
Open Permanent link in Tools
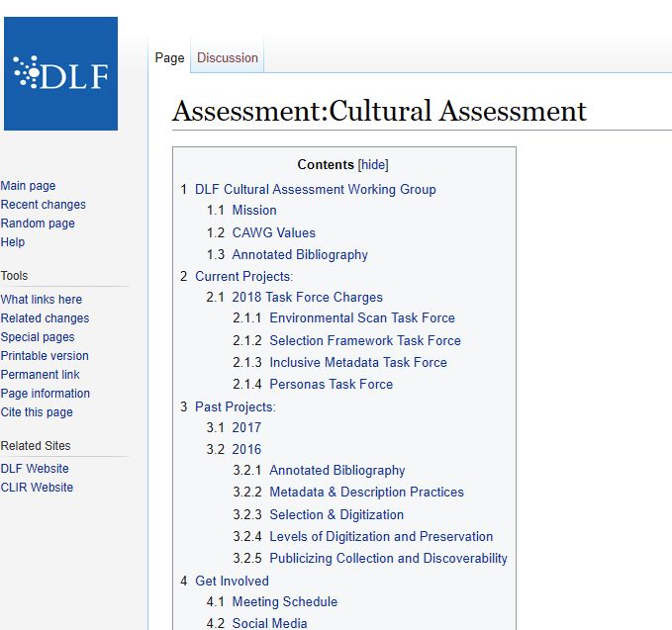(x=40, y=375)
